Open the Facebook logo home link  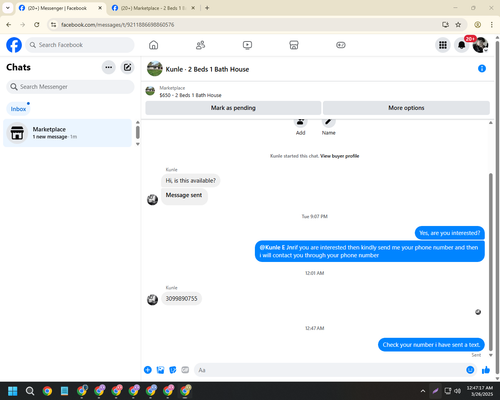pos(14,45)
